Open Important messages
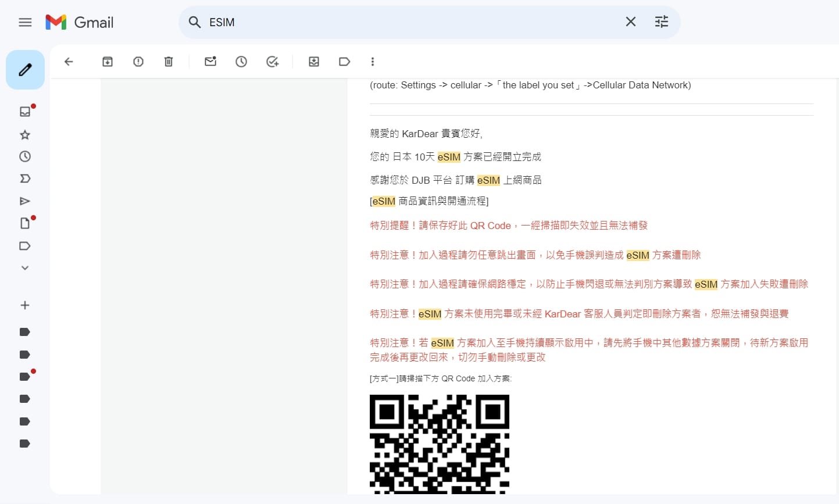The image size is (839, 504). pos(25,178)
